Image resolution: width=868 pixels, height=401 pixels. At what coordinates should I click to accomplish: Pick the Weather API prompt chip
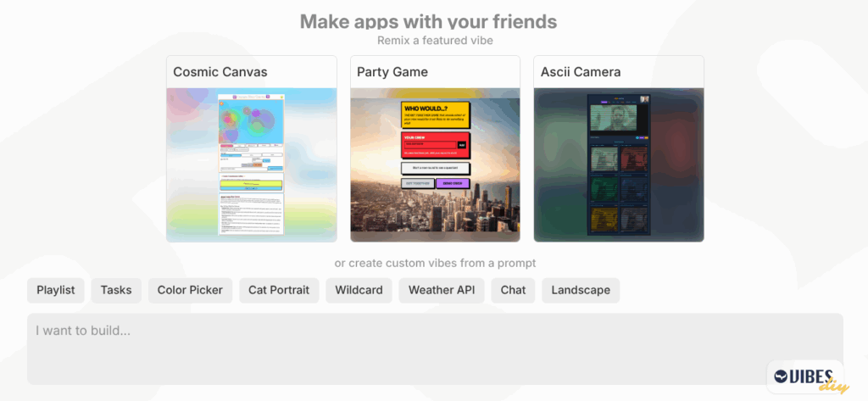pos(442,290)
